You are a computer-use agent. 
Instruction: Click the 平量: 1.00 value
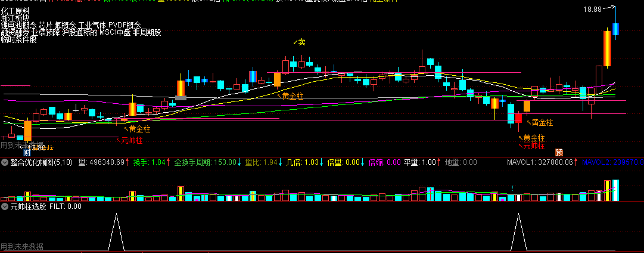[422, 162]
